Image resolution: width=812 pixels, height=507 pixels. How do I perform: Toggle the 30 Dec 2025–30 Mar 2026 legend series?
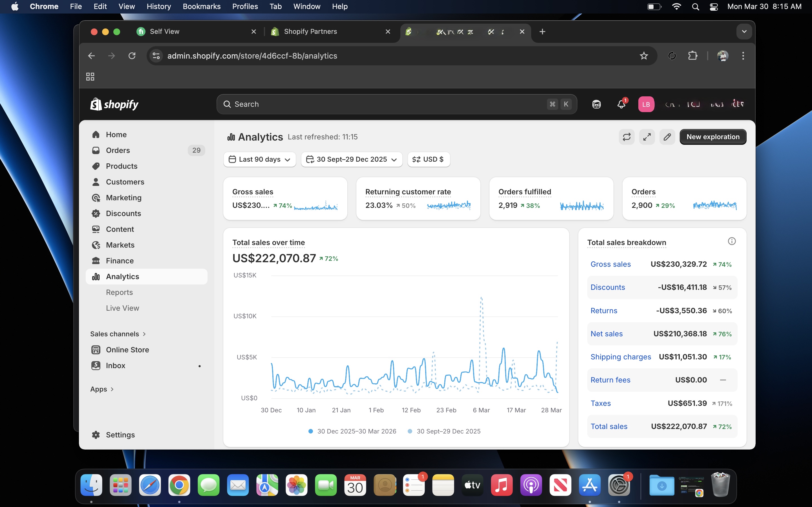point(352,431)
